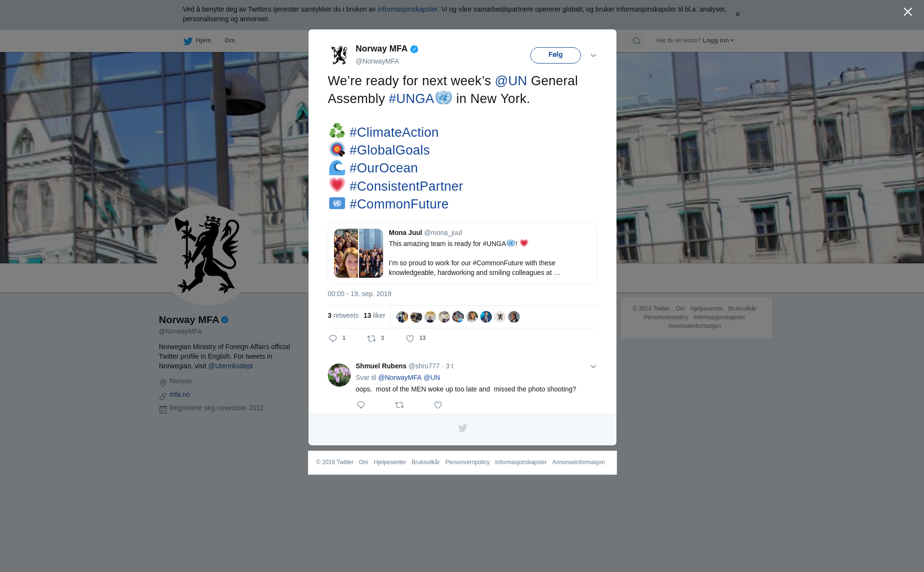
Task: Close the tweet overlay with large X
Action: click(x=908, y=12)
